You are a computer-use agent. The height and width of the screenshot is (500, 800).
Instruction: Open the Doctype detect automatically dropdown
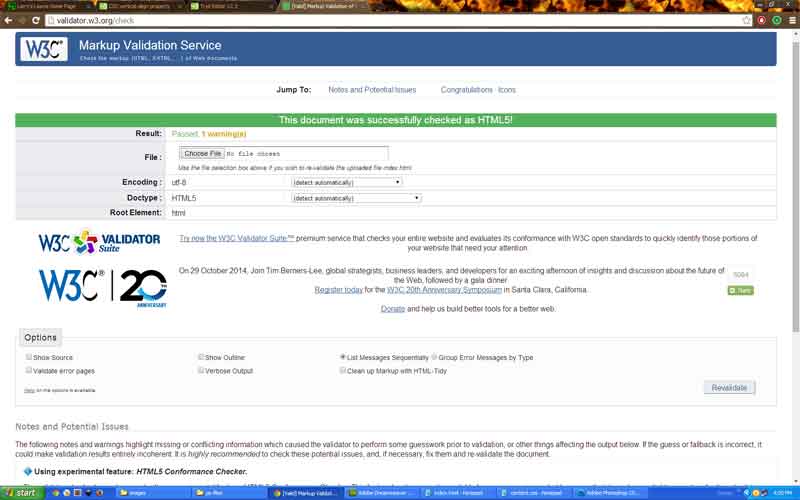pos(356,198)
